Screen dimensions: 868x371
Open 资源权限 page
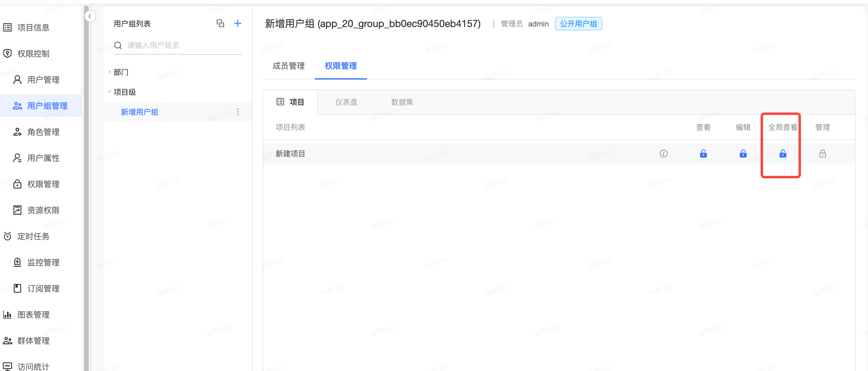point(43,210)
